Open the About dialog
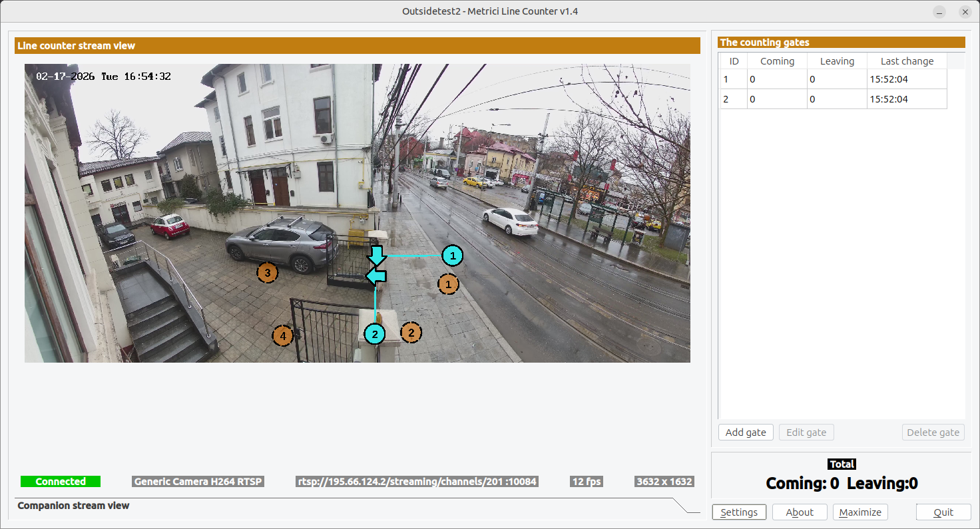The width and height of the screenshot is (980, 529). pyautogui.click(x=800, y=512)
